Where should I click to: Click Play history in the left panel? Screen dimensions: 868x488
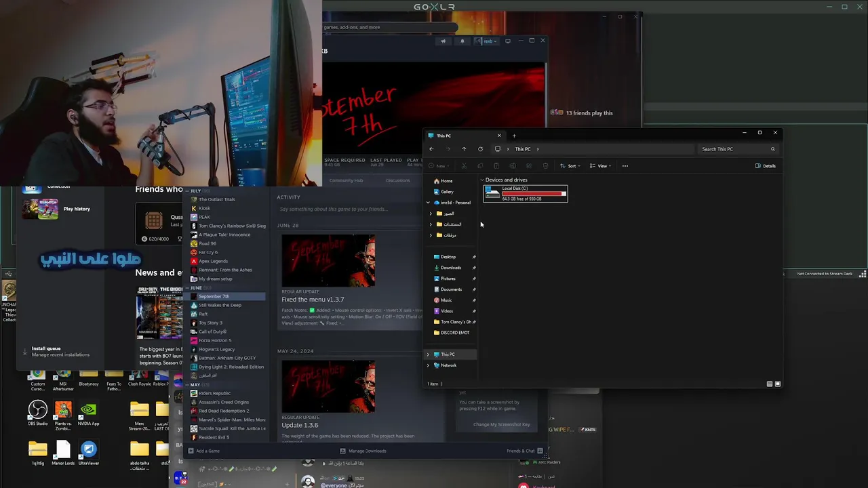pos(77,209)
